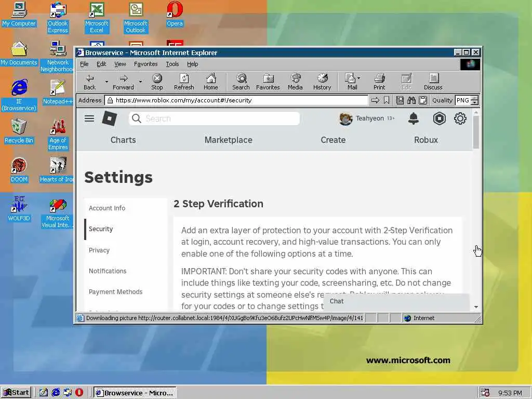The image size is (532, 399).
Task: Print the page with Print button
Action: pyautogui.click(x=379, y=82)
